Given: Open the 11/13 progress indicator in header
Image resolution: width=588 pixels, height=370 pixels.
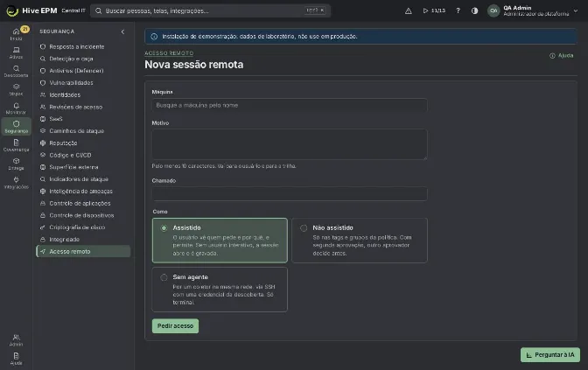Looking at the screenshot, I should (x=434, y=10).
